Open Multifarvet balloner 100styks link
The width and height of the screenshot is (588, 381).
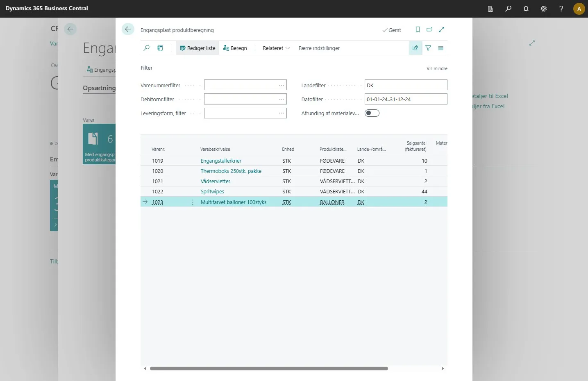[x=233, y=202]
